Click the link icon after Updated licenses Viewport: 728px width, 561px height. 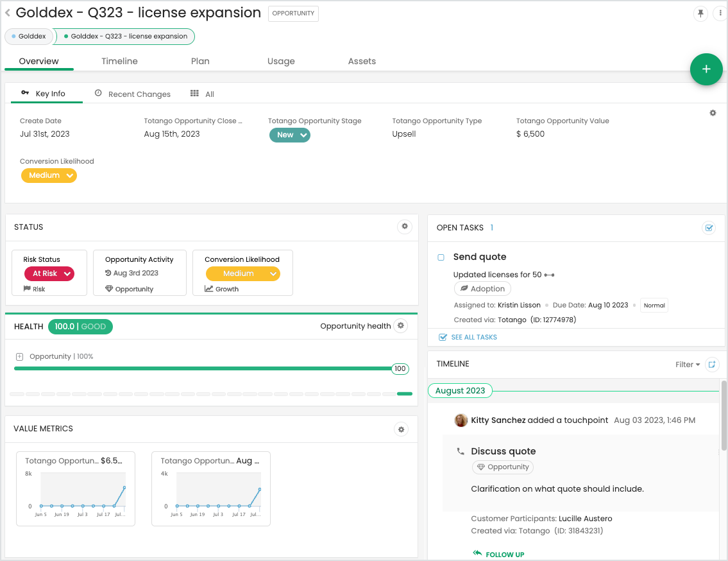[549, 275]
